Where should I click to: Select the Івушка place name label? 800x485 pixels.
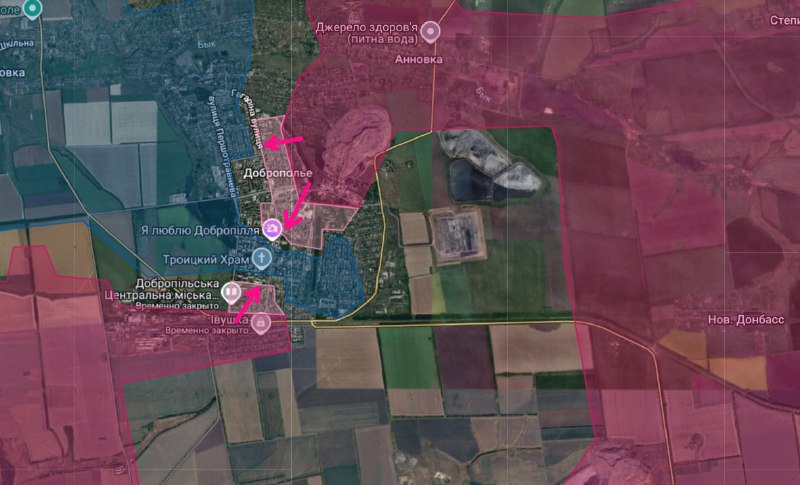click(230, 320)
